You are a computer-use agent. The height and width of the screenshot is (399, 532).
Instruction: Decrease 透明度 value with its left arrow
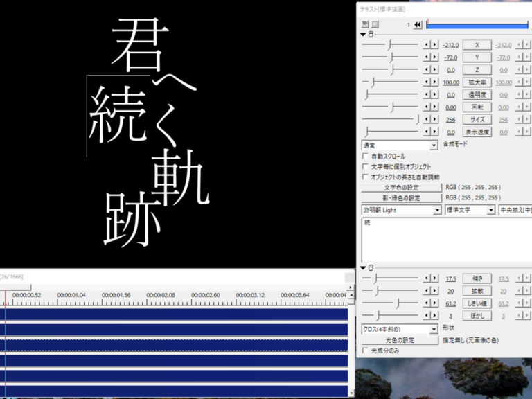[x=427, y=94]
